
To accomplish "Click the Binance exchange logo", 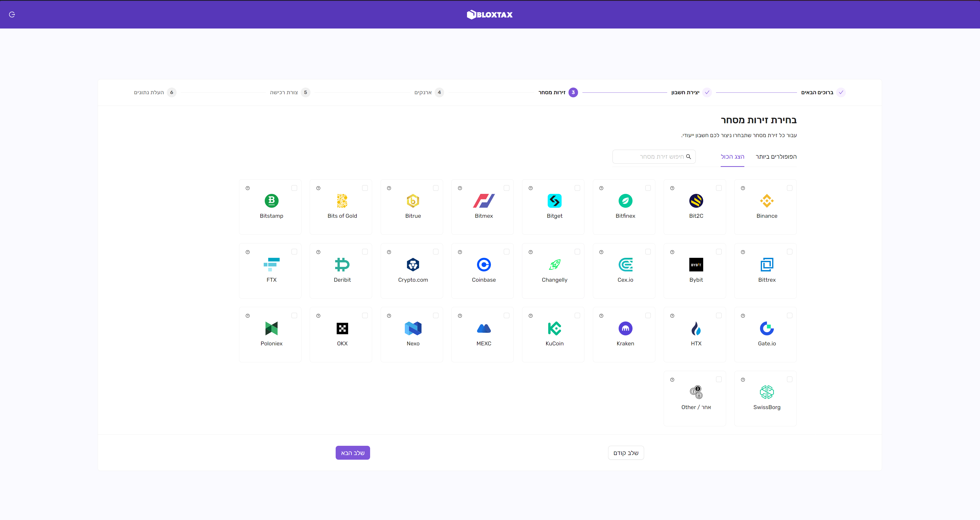I will coord(767,201).
